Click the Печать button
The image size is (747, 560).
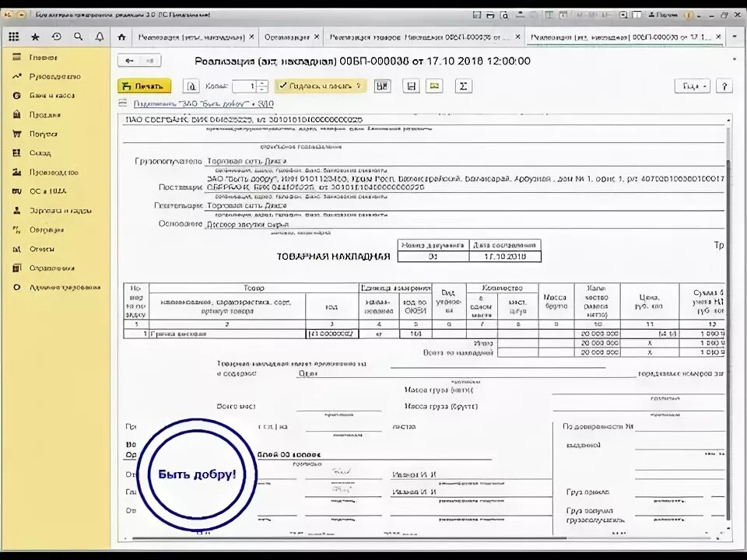coord(145,86)
